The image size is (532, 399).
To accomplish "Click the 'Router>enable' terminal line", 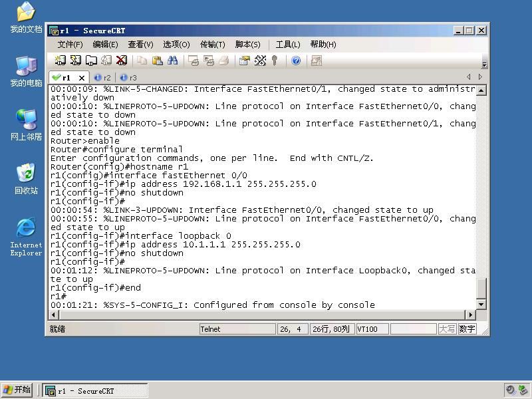I will click(85, 141).
